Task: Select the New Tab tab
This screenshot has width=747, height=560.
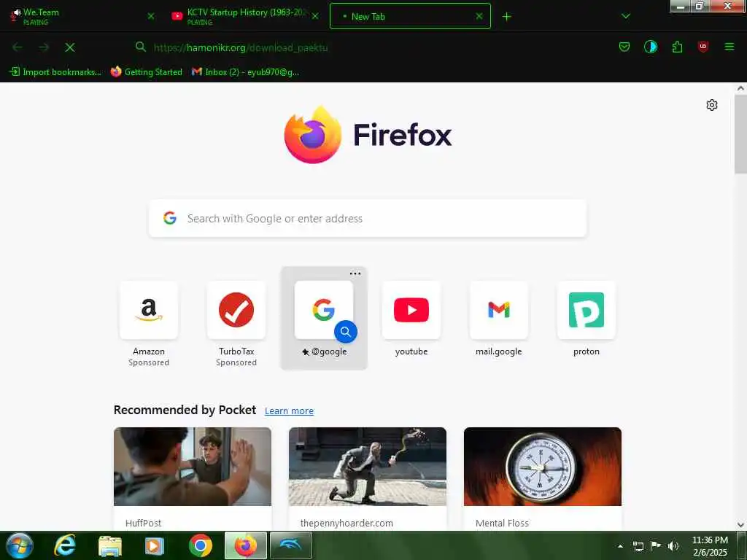Action: point(410,16)
